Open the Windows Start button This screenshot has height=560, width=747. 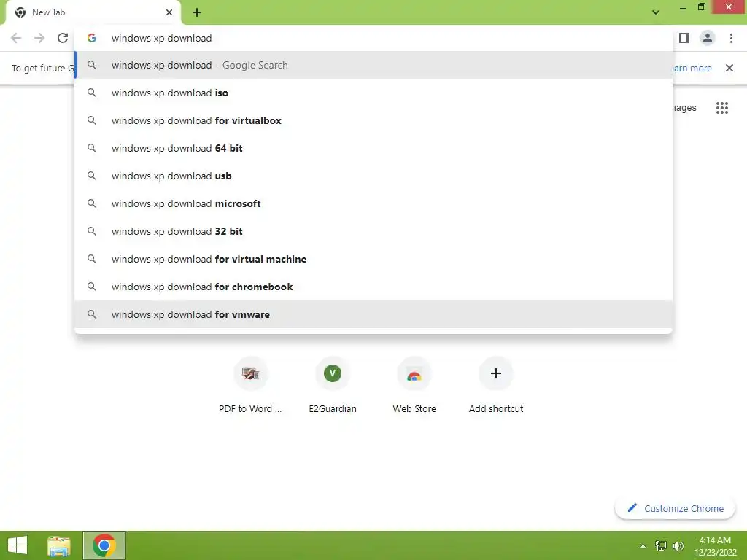coord(18,545)
